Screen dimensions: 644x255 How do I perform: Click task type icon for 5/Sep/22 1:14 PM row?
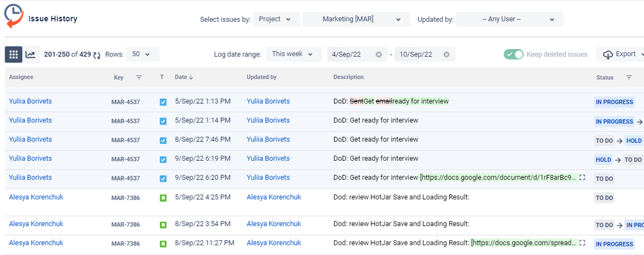[x=163, y=121]
